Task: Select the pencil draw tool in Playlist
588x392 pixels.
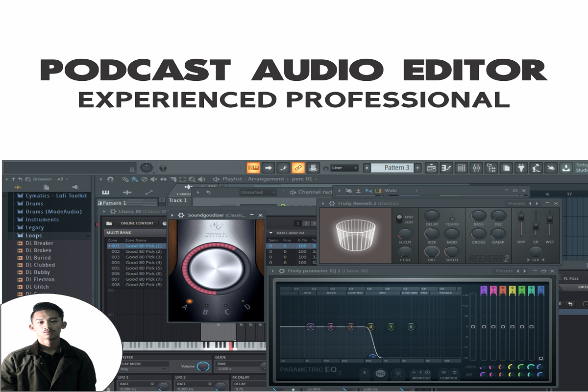Action: 126,179
